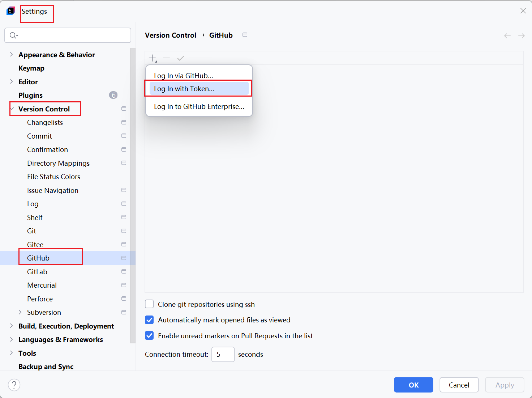Disable unread markers on Pull Requests checkbox
This screenshot has width=532, height=398.
pos(149,335)
